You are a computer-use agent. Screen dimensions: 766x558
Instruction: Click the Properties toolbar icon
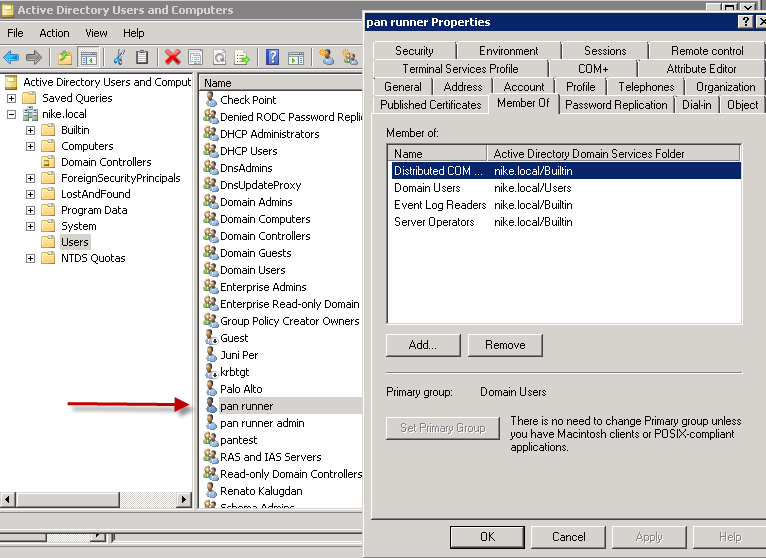click(195, 57)
